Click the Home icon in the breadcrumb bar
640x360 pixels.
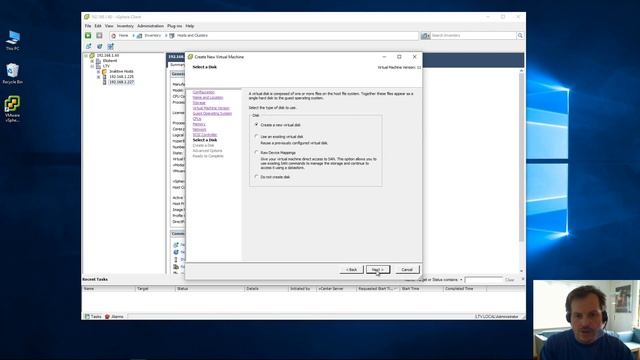[114, 36]
